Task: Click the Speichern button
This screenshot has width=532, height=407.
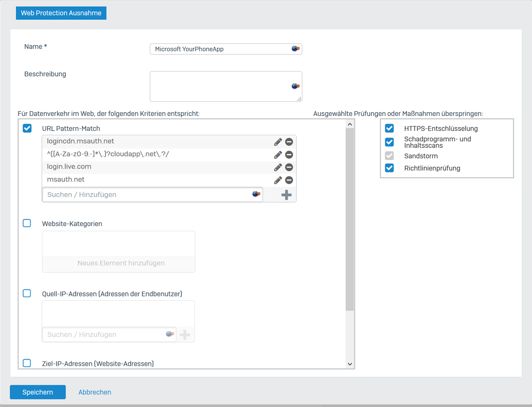Action: tap(38, 392)
